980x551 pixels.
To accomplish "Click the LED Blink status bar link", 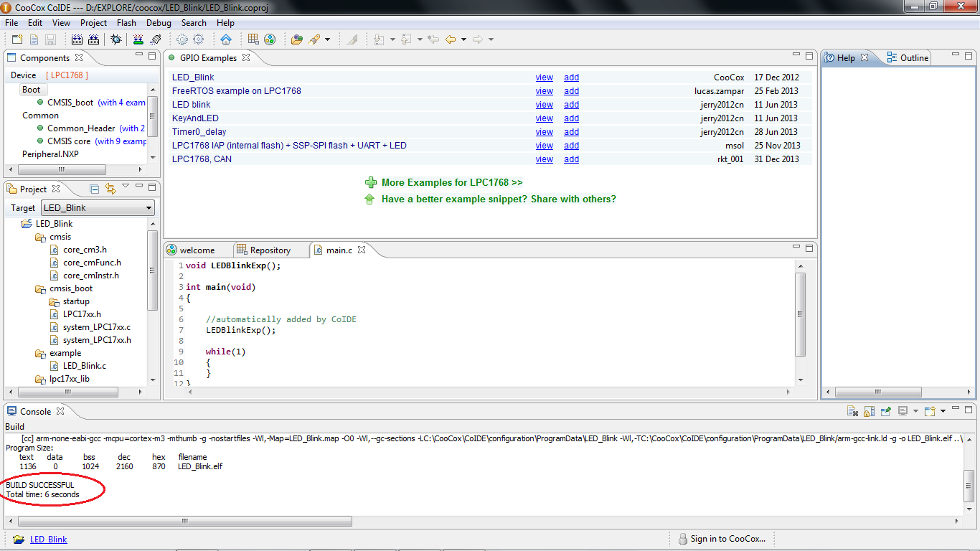I will 49,540.
